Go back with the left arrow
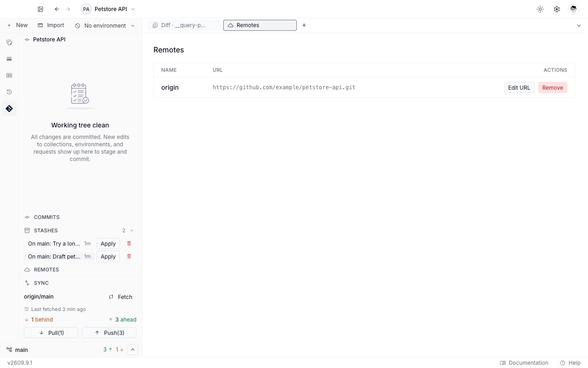 coord(57,9)
